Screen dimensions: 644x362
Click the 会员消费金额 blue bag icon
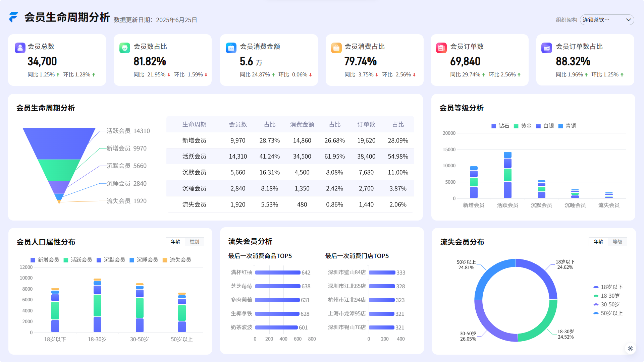(x=231, y=48)
